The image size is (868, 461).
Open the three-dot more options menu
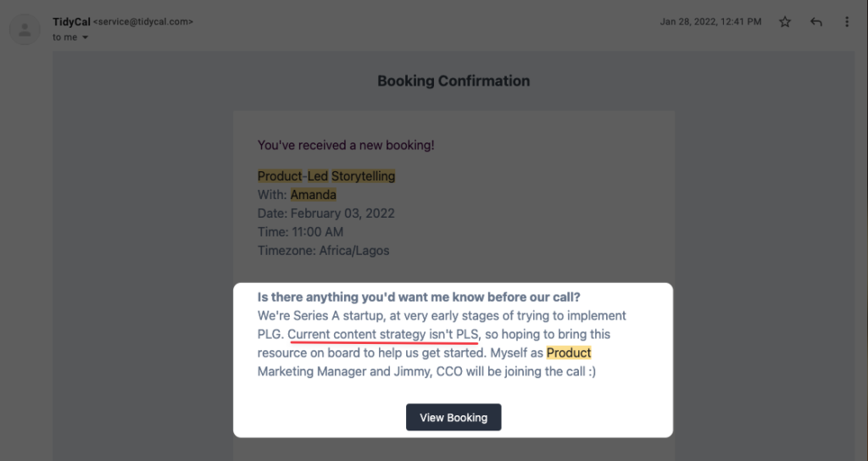pyautogui.click(x=847, y=22)
